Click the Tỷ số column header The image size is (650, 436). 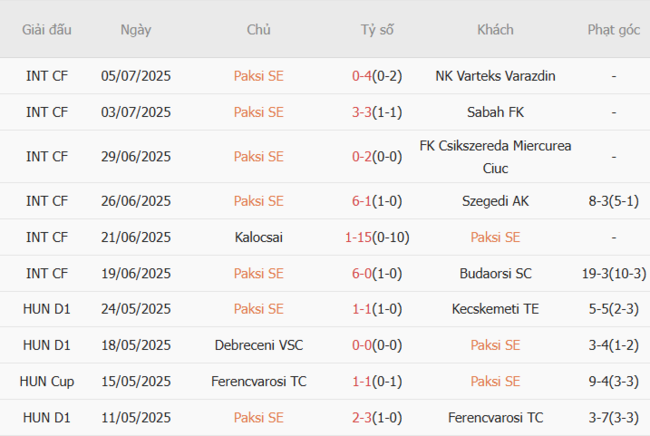pyautogui.click(x=377, y=30)
